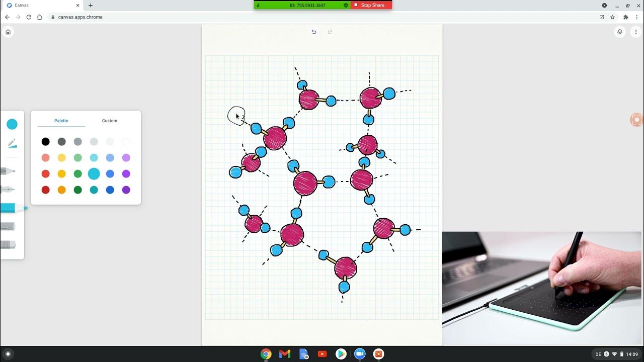The width and height of the screenshot is (644, 362).
Task: Pick the bright green swatch
Action: pyautogui.click(x=78, y=174)
